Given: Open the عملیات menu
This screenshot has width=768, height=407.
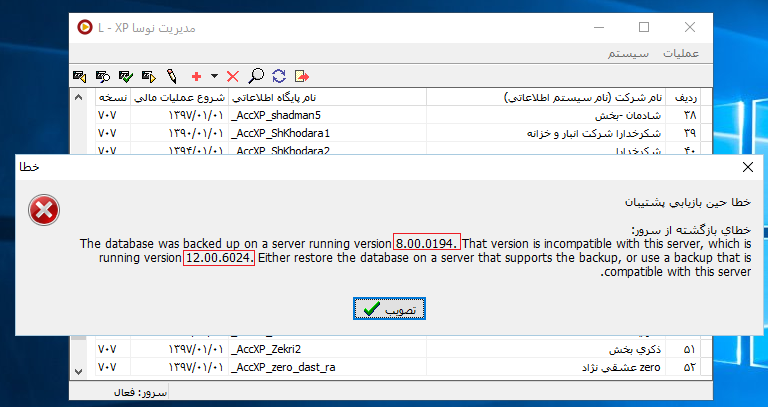Looking at the screenshot, I should pyautogui.click(x=680, y=52).
